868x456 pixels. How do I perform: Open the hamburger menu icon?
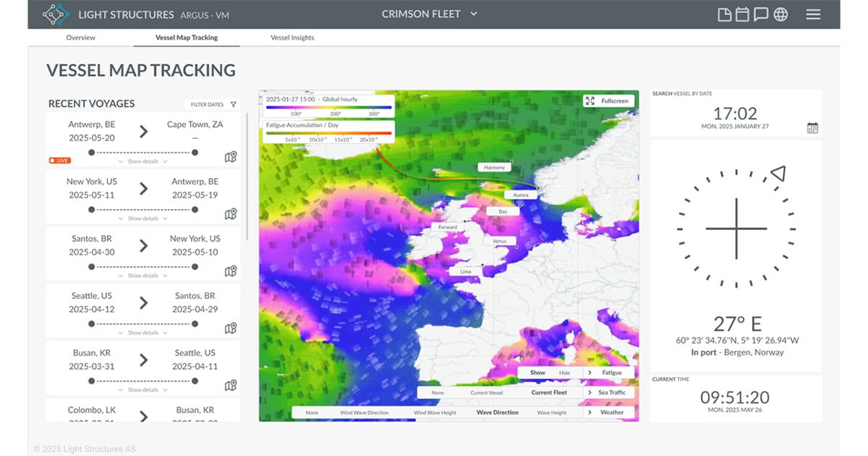tap(813, 14)
